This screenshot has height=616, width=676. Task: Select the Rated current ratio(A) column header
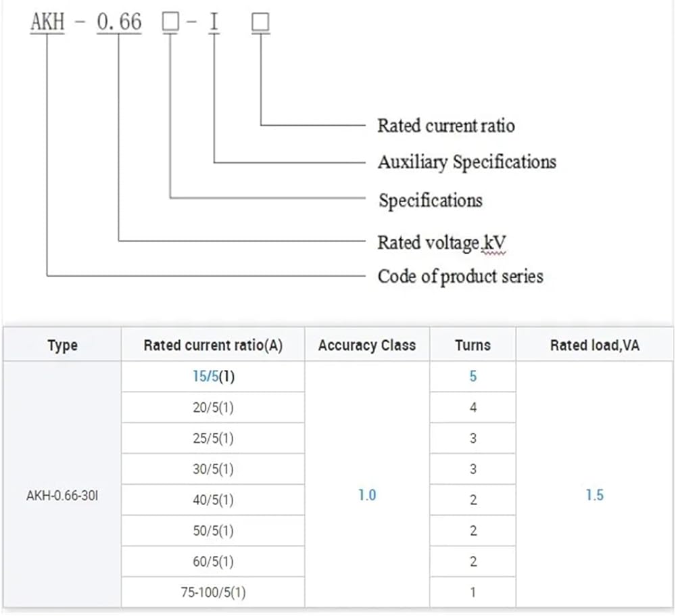click(x=213, y=346)
